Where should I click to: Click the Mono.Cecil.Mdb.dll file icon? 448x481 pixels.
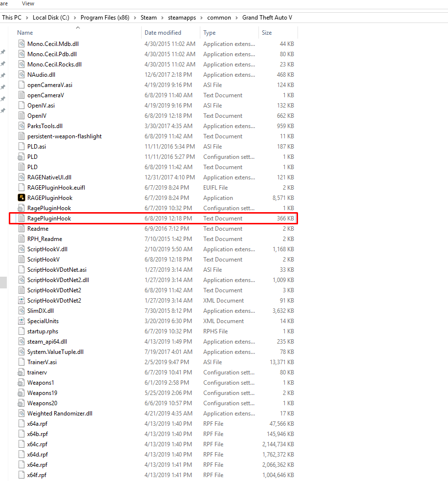21,44
